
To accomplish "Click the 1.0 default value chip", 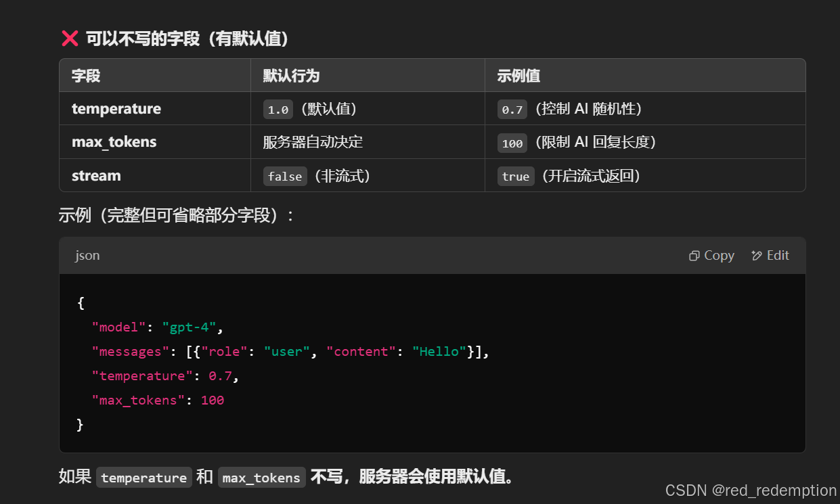I will 278,110.
